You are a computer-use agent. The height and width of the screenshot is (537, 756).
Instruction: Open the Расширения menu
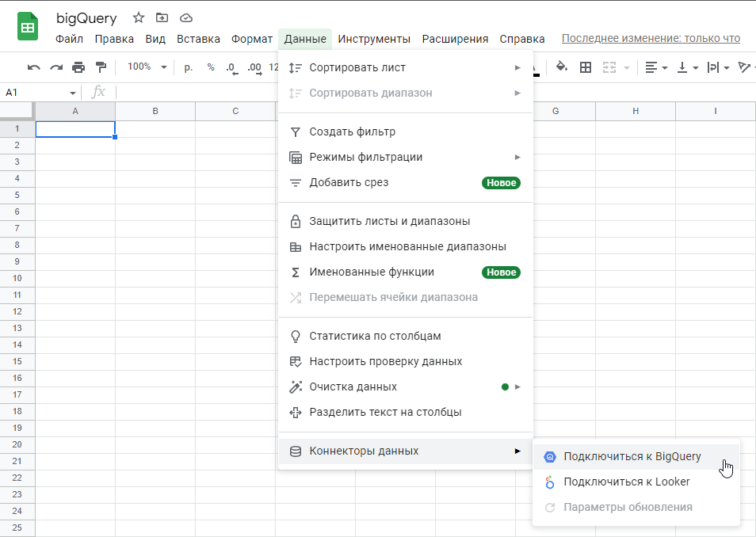click(x=455, y=39)
